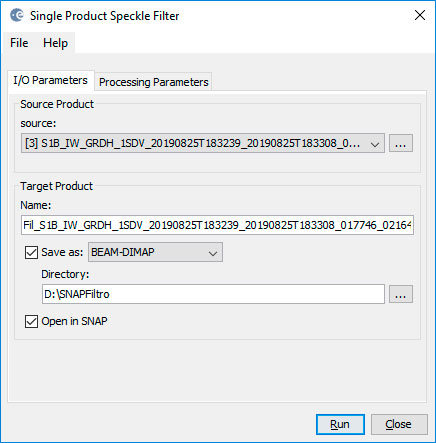Click into the target product Name field

click(x=217, y=225)
